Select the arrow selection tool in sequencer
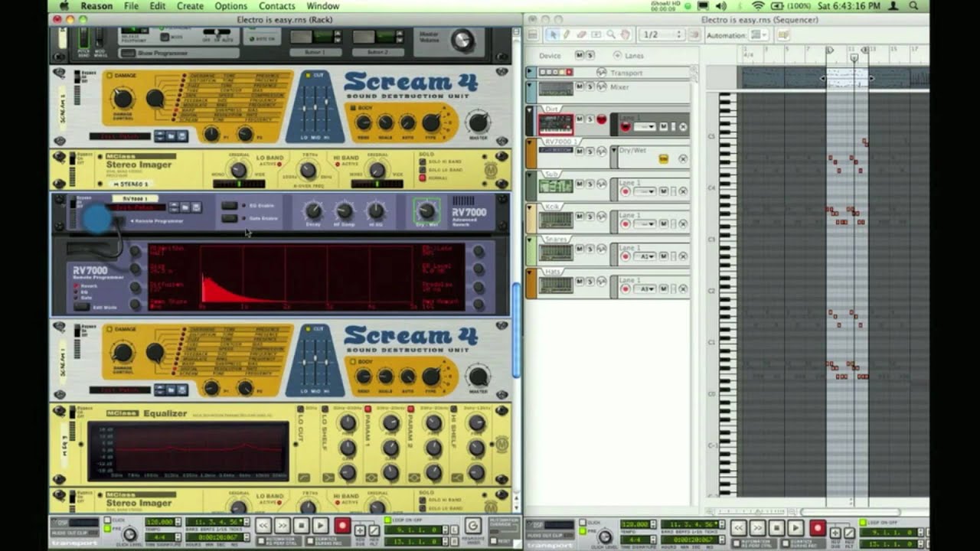Image resolution: width=980 pixels, height=551 pixels. tap(552, 34)
